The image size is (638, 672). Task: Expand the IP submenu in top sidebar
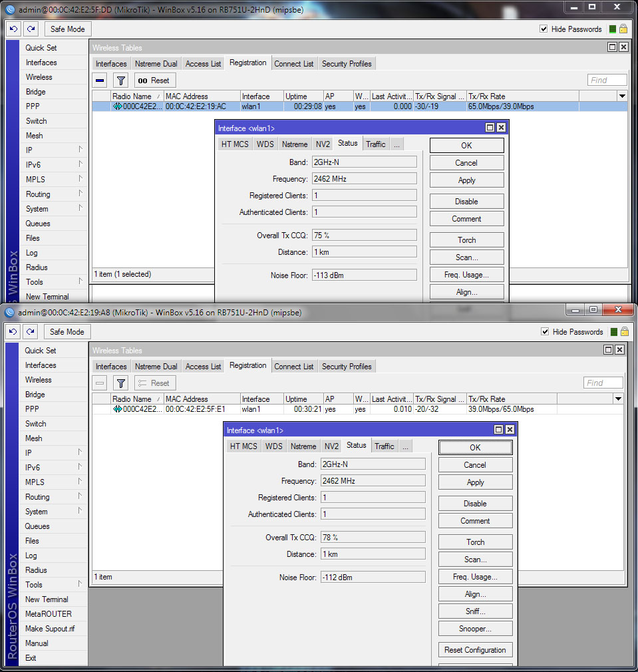click(80, 150)
